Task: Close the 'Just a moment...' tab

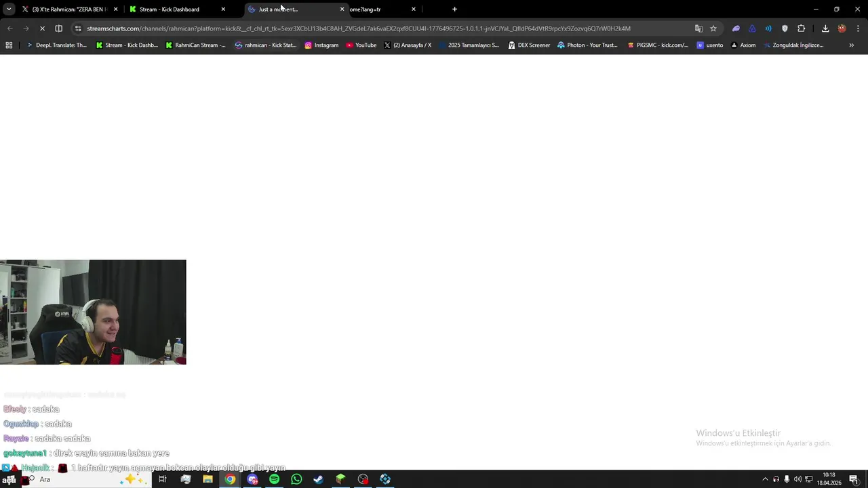Action: click(342, 9)
